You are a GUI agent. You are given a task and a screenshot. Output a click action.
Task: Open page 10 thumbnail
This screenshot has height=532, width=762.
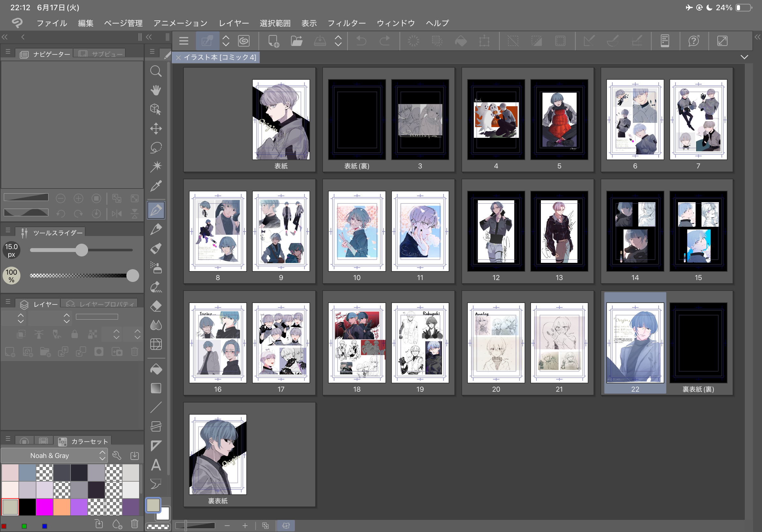pyautogui.click(x=357, y=231)
